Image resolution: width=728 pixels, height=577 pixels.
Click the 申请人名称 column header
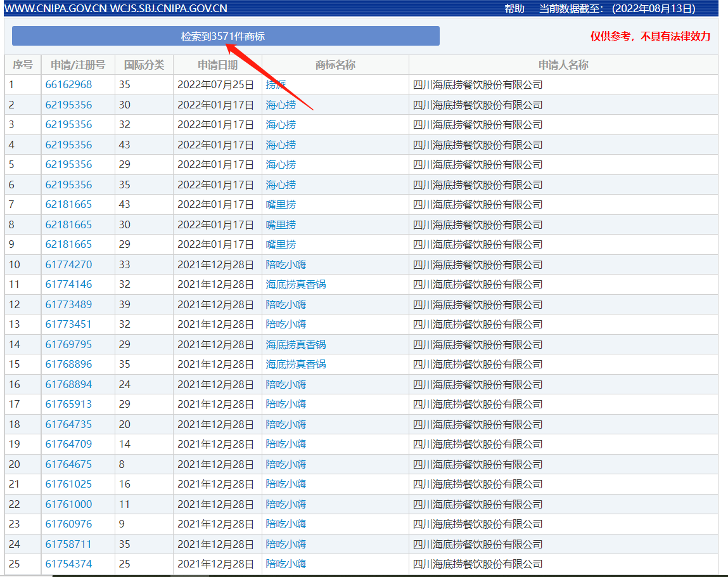(564, 65)
